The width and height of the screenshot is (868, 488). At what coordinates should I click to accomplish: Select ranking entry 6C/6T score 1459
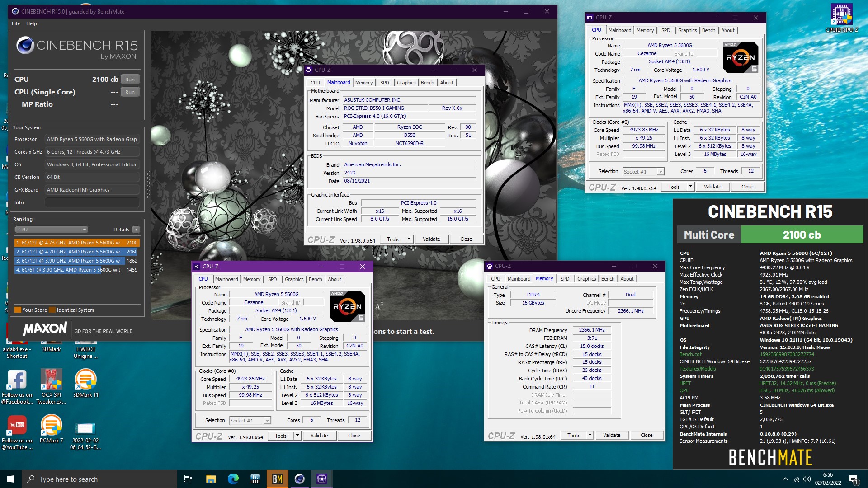tap(77, 270)
